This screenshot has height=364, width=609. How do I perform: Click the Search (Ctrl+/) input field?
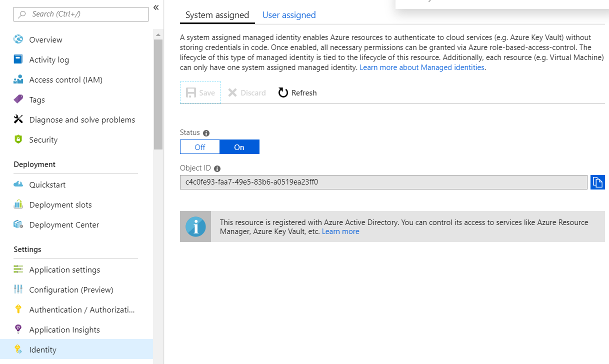pos(81,14)
